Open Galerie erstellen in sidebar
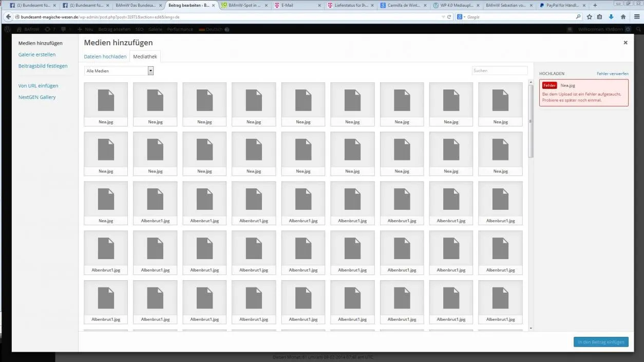This screenshot has width=644, height=362. click(x=37, y=55)
